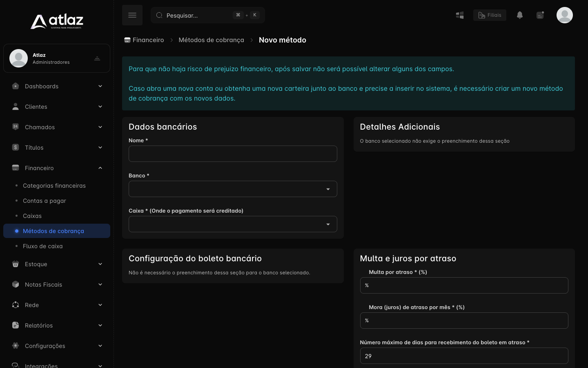Expand the Notas Fiscais chevron
Viewport: 588px width, 368px height.
tap(100, 284)
